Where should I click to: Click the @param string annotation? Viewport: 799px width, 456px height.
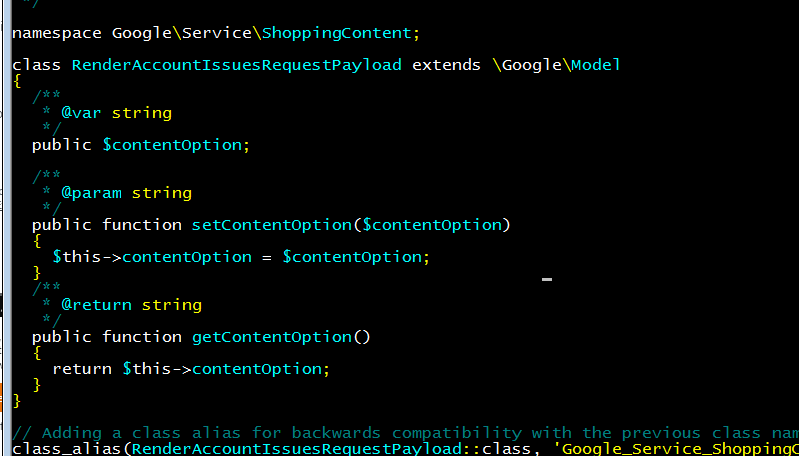coord(126,193)
